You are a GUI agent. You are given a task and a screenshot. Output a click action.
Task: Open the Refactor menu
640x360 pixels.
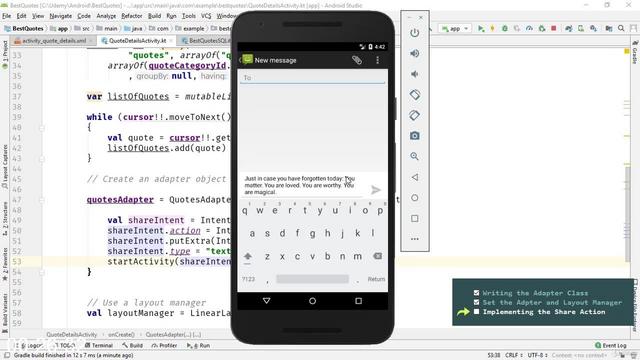pos(131,16)
